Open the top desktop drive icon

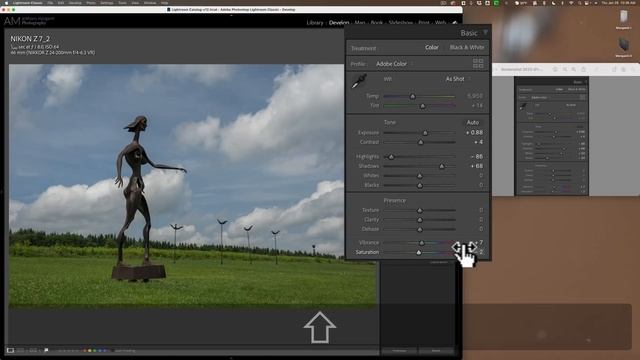click(x=624, y=17)
